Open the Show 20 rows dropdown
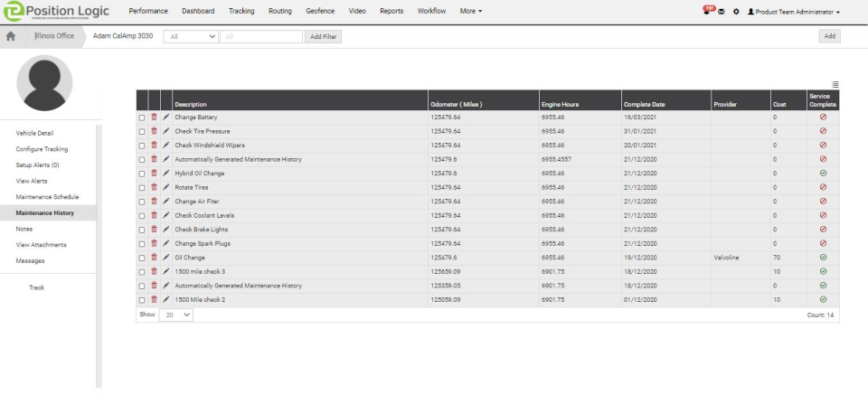The width and height of the screenshot is (868, 395). tap(176, 315)
